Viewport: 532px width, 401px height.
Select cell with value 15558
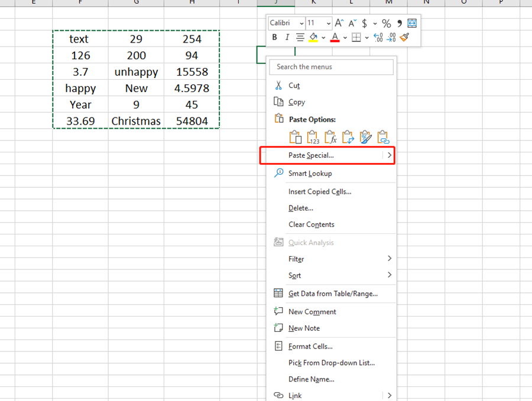click(x=192, y=71)
